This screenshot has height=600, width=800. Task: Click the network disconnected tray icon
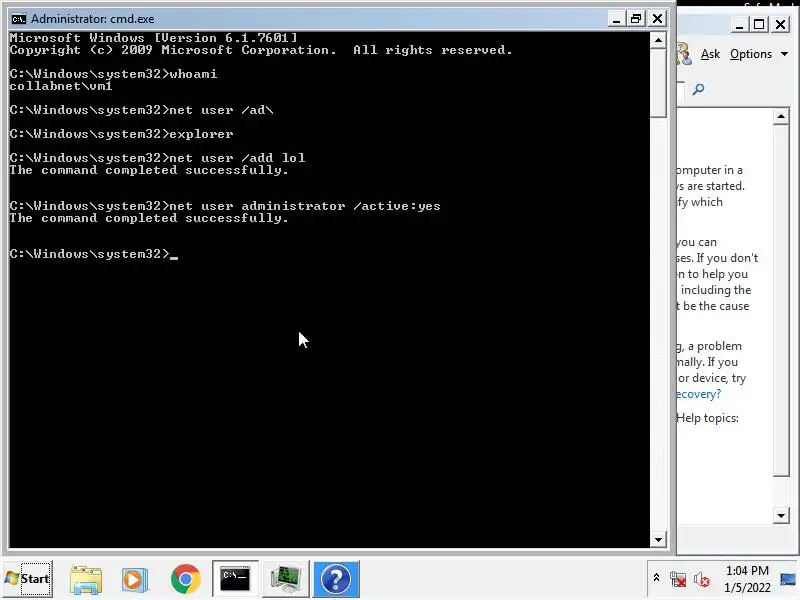[x=678, y=580]
